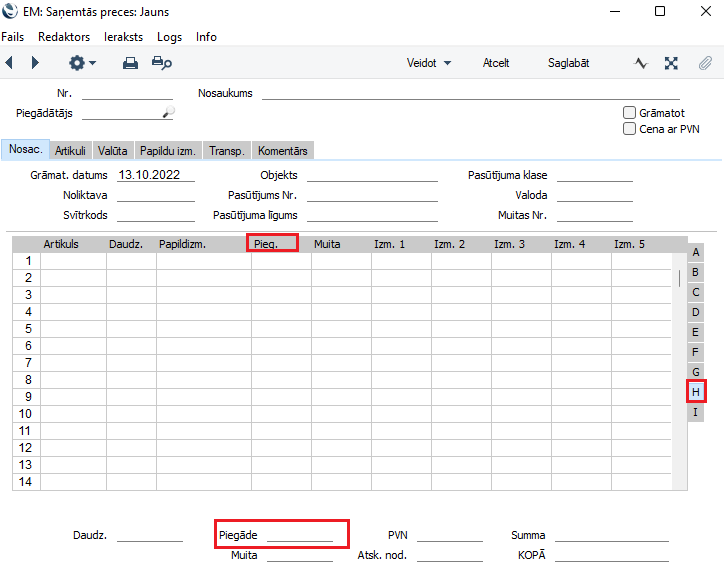The image size is (724, 567).
Task: Open print preview icon
Action: point(161,63)
